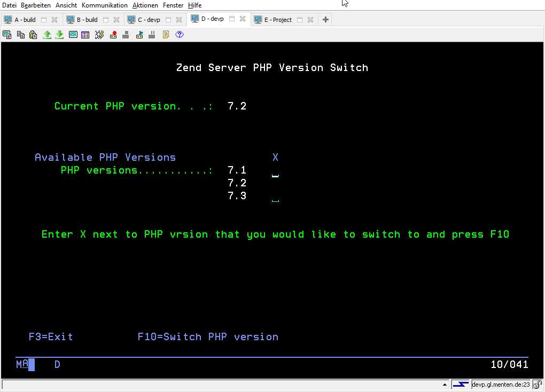Close the C - devp tab
545x392 pixels.
point(179,20)
